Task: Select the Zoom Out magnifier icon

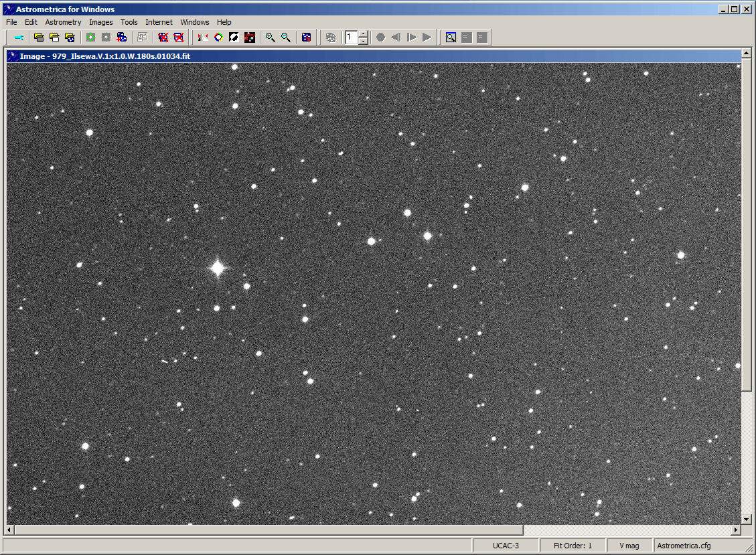Action: pyautogui.click(x=285, y=37)
